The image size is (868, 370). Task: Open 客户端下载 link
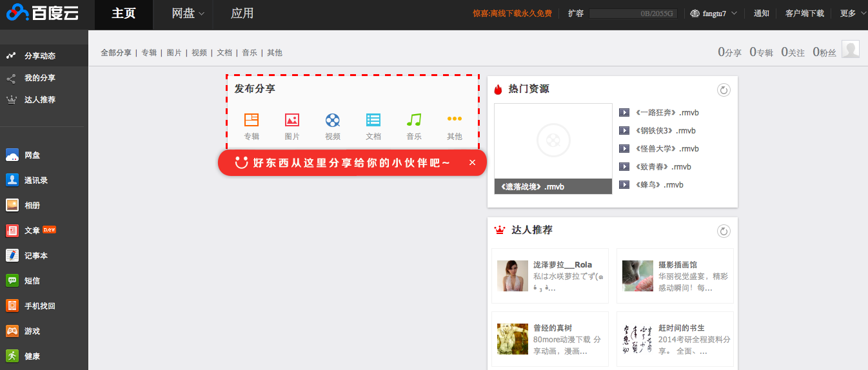(x=805, y=14)
